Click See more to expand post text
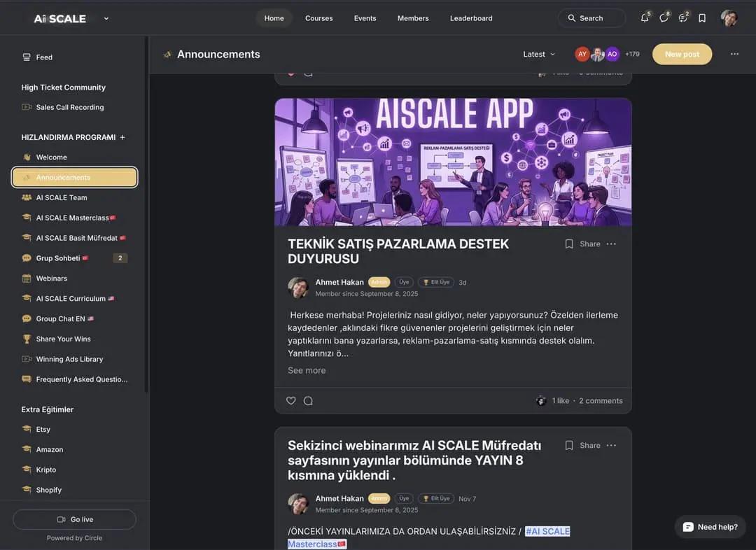The image size is (756, 550). tap(307, 371)
